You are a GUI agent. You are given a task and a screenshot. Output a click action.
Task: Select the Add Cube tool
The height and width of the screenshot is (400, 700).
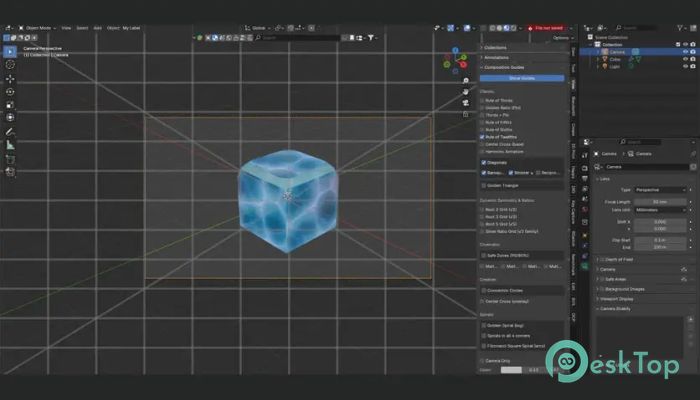tap(10, 159)
